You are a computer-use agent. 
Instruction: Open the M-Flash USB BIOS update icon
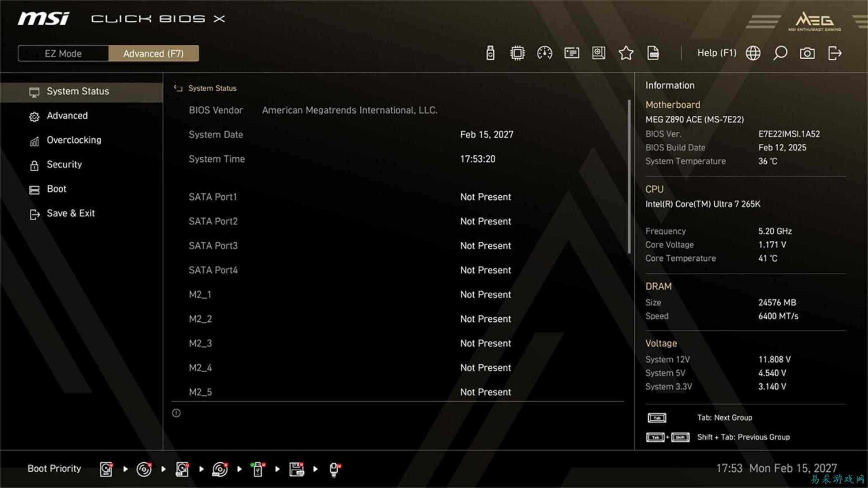click(x=490, y=53)
